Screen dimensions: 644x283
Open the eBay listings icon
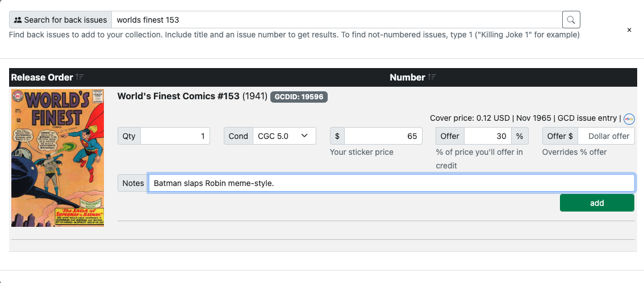tap(629, 119)
